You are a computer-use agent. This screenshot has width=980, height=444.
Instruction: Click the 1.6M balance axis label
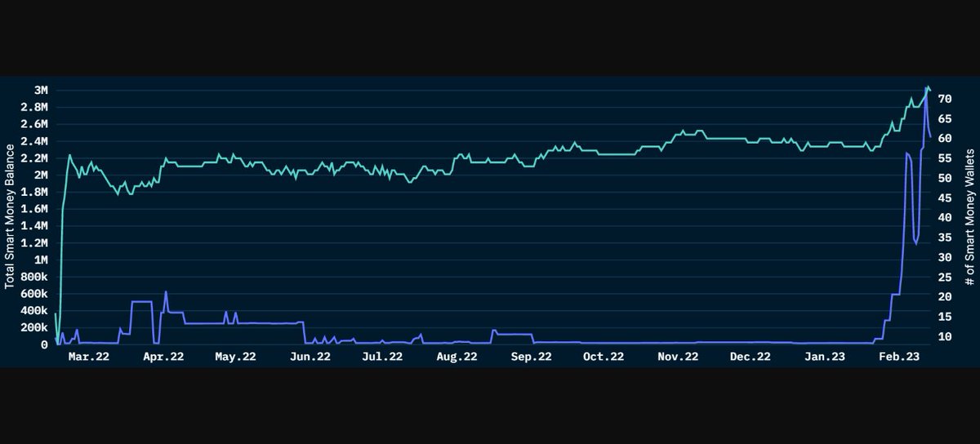point(36,209)
